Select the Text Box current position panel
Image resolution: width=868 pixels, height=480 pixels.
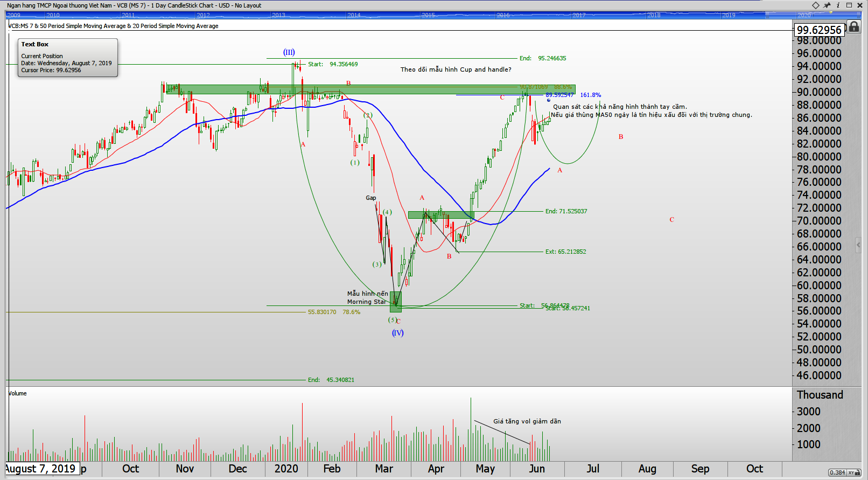tap(67, 57)
